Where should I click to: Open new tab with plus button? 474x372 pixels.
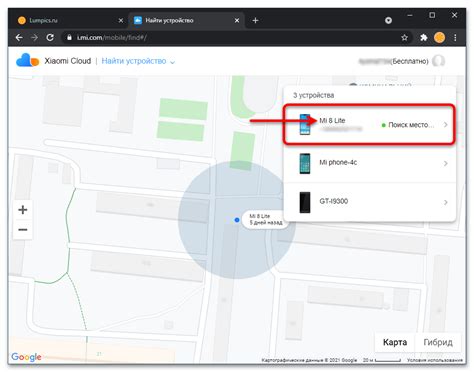click(255, 21)
